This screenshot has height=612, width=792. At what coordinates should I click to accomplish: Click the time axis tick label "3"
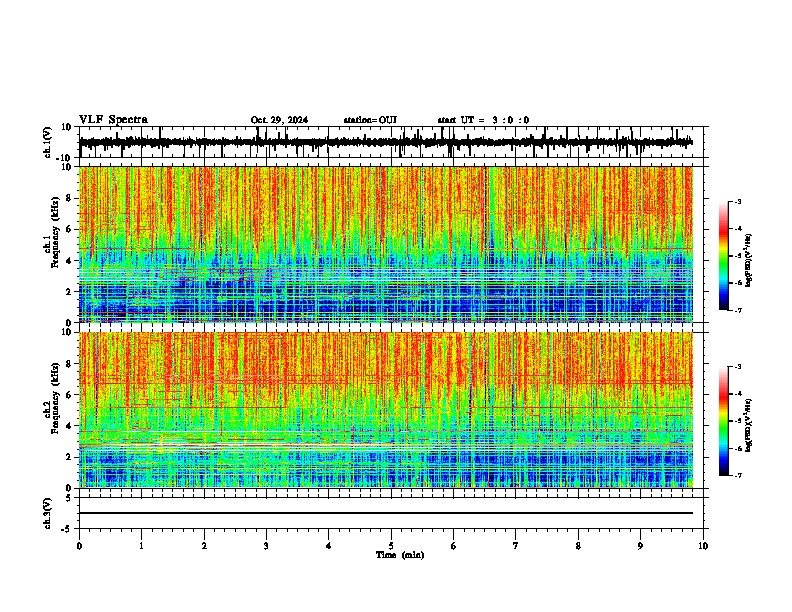point(266,546)
